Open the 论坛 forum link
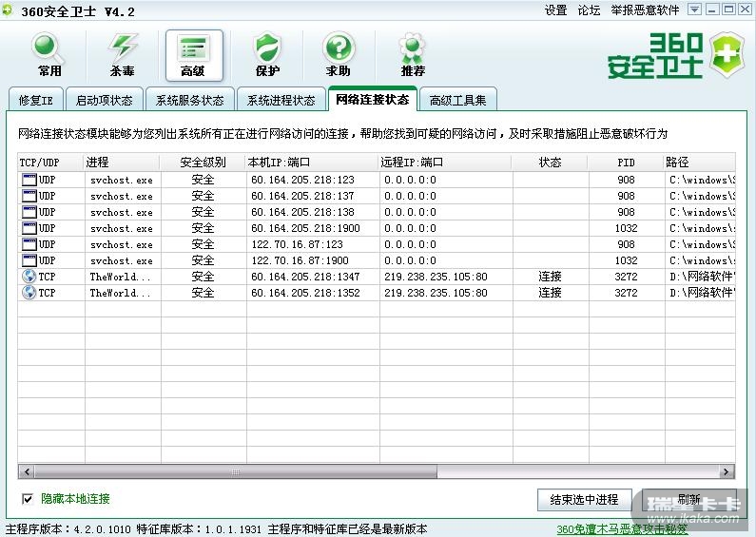This screenshot has height=537, width=756. click(x=589, y=10)
